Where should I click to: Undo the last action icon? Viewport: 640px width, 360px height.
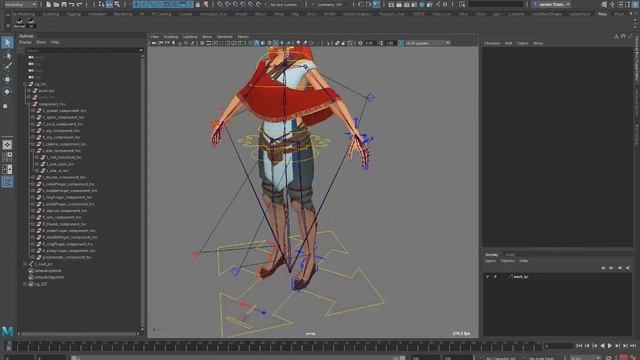[x=72, y=4]
